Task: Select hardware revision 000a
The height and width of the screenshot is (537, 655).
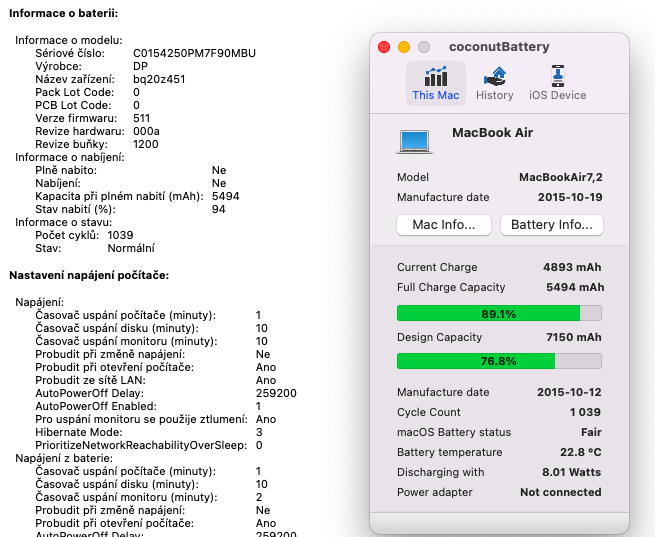Action: [146, 131]
